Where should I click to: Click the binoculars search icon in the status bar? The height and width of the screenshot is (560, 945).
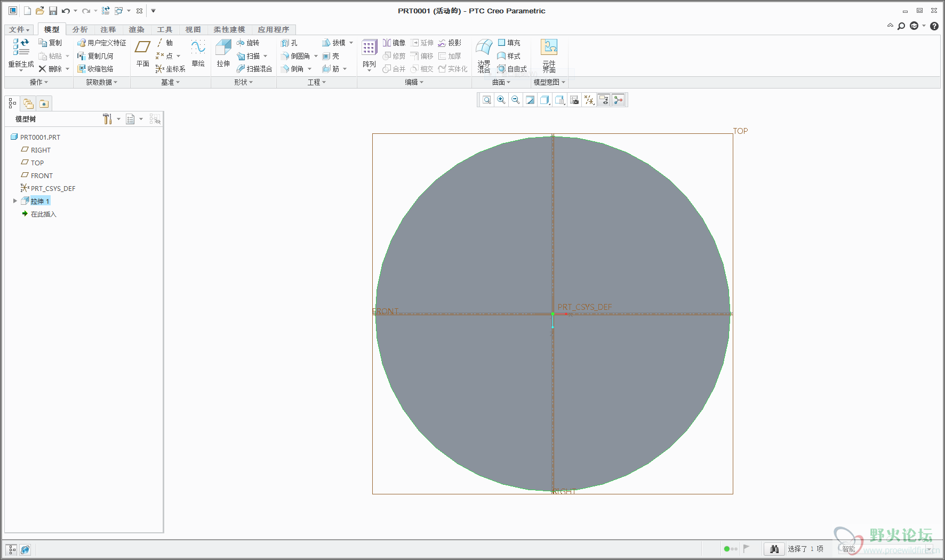click(x=774, y=549)
